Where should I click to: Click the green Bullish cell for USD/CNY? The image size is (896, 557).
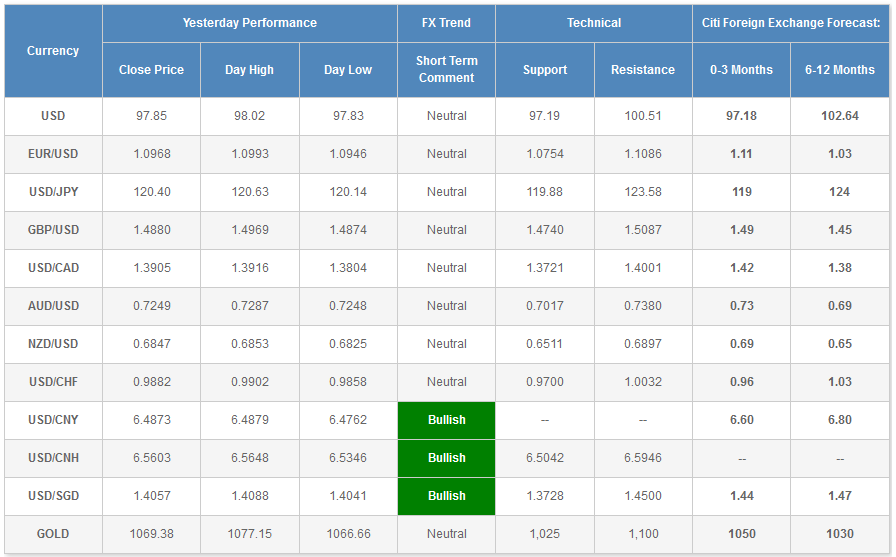coord(446,420)
